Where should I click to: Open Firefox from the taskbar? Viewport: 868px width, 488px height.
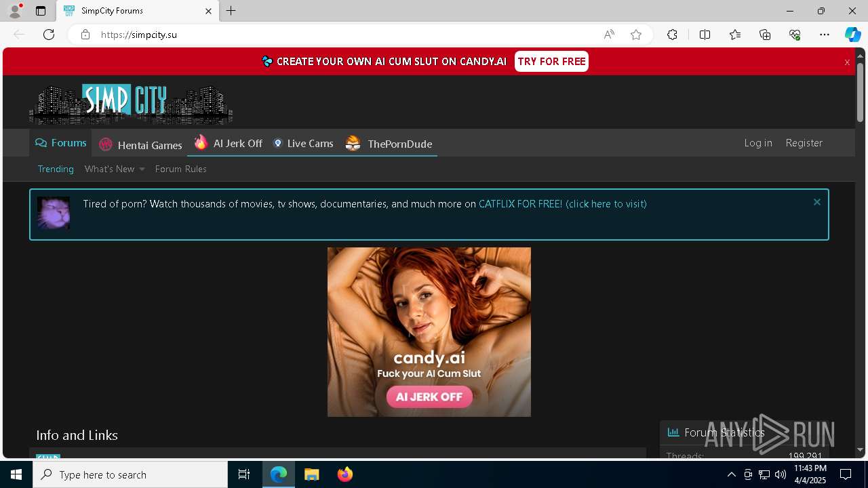click(345, 474)
